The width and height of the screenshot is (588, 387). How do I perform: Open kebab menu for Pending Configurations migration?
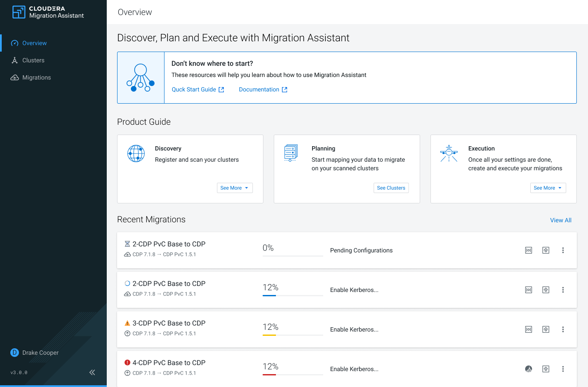tap(563, 250)
